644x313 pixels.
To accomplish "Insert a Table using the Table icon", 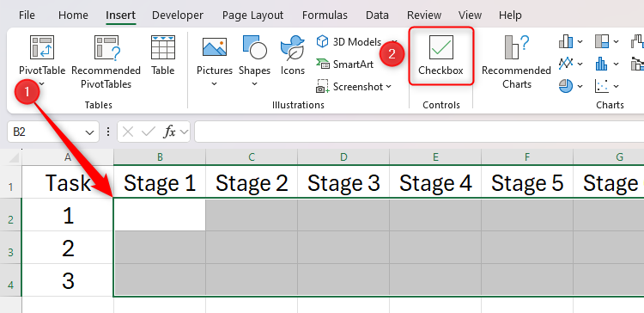I will [x=162, y=47].
